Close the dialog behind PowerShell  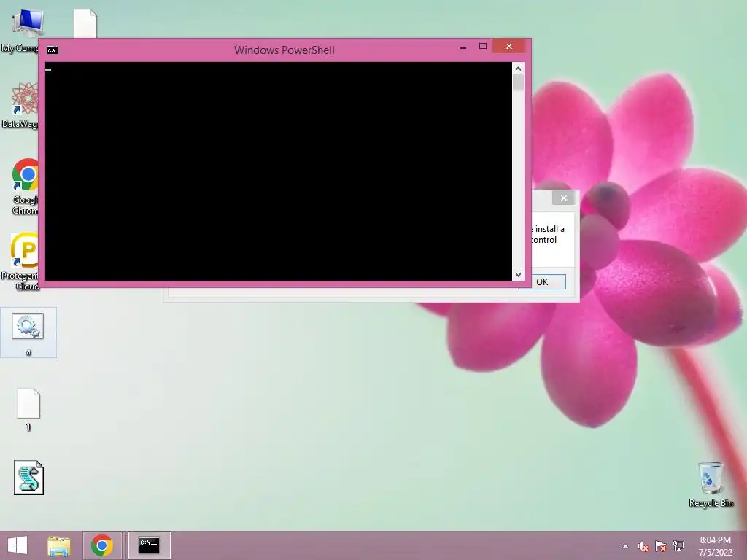coord(564,198)
